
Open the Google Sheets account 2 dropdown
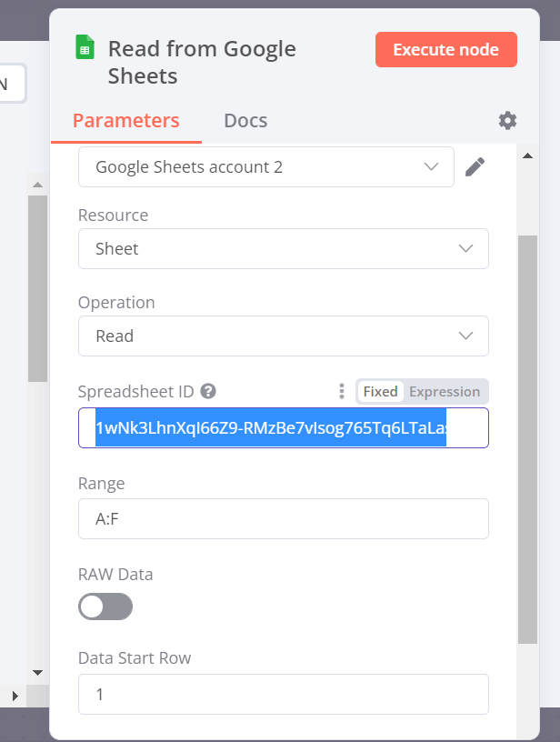click(x=265, y=166)
